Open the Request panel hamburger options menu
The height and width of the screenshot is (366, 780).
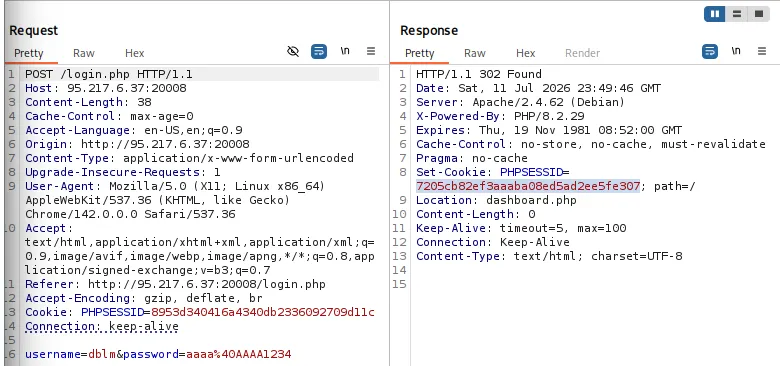click(371, 51)
